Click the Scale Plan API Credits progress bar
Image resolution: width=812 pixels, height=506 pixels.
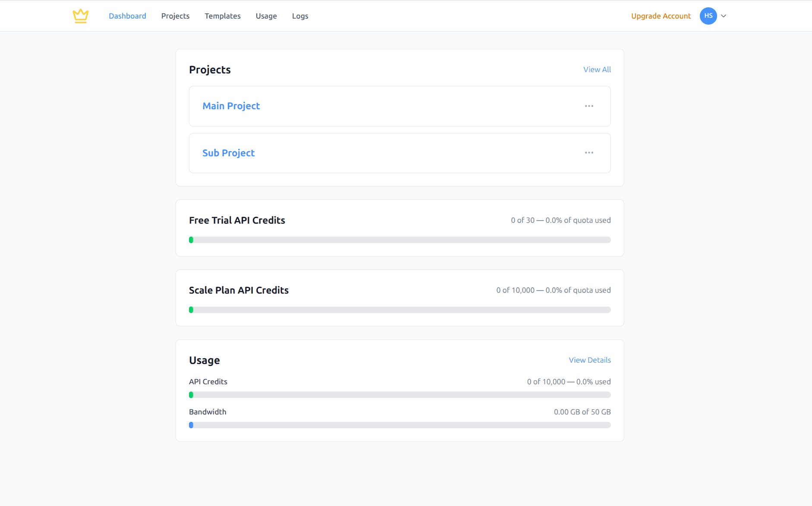pyautogui.click(x=400, y=310)
